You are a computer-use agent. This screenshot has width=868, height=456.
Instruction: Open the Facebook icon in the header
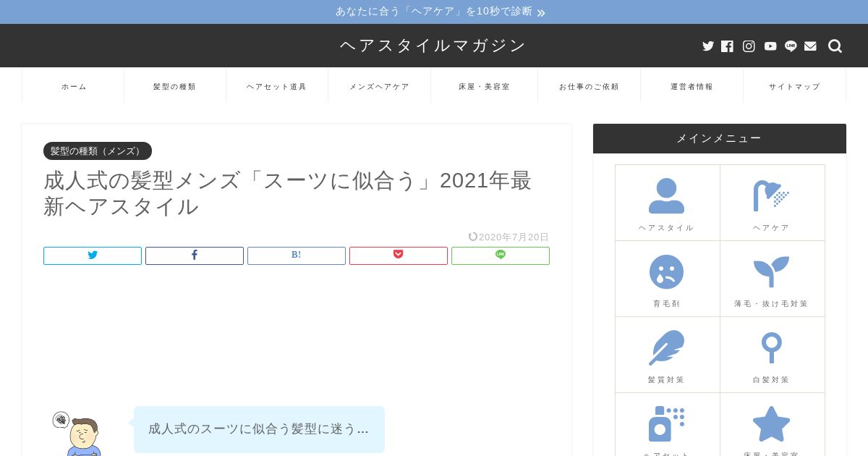tap(728, 46)
